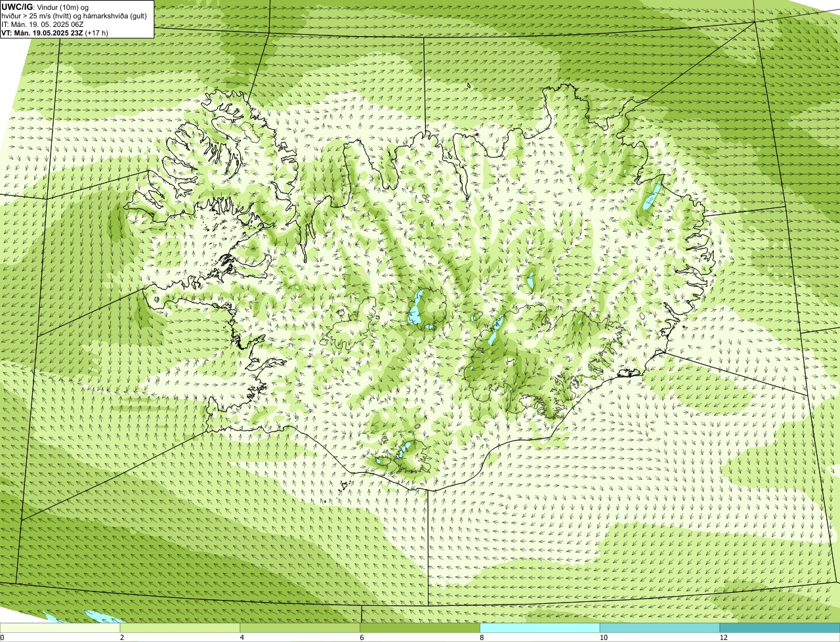
Task: Click the 8–10 m/s light cyan segment
Action: [541, 628]
